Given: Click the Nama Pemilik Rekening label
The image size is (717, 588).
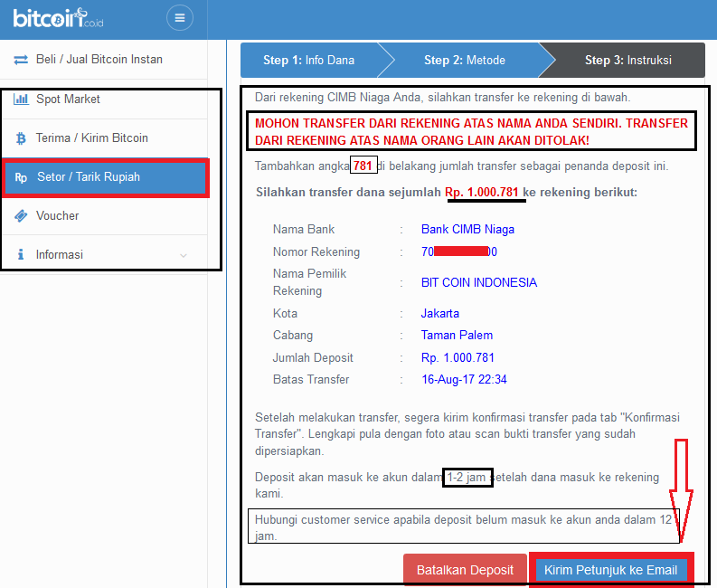Looking at the screenshot, I should 309,282.
